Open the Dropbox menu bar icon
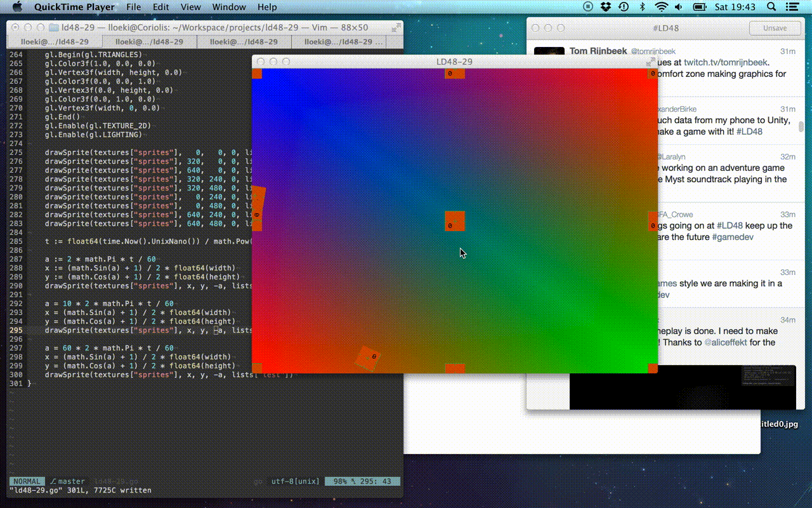Image resolution: width=812 pixels, height=508 pixels. (x=606, y=7)
